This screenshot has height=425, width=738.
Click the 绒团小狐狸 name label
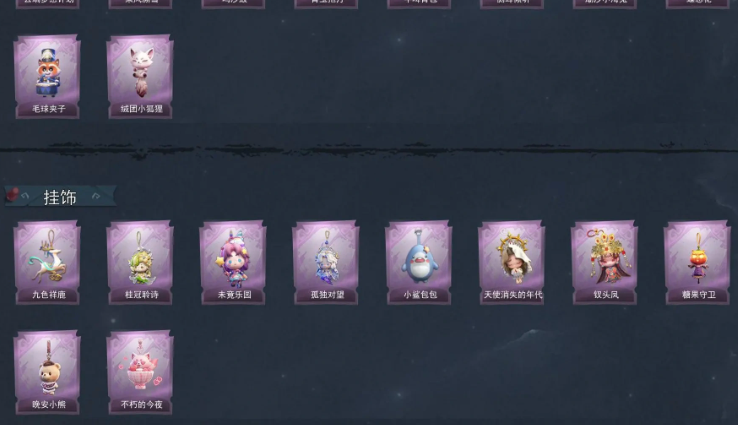pos(142,109)
